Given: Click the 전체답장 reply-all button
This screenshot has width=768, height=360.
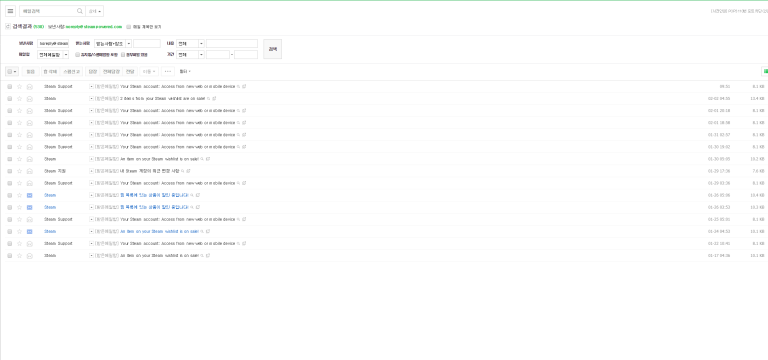Looking at the screenshot, I should pyautogui.click(x=111, y=72).
